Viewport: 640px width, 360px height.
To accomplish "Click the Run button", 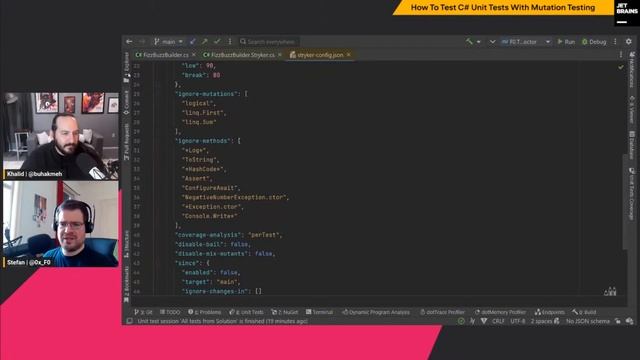I will click(x=566, y=42).
